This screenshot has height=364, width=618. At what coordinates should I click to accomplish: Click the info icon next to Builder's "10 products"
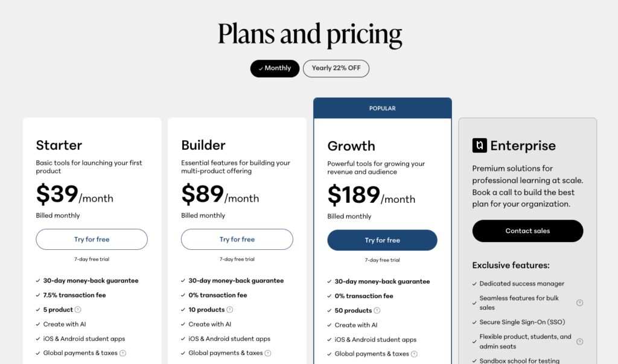point(229,309)
